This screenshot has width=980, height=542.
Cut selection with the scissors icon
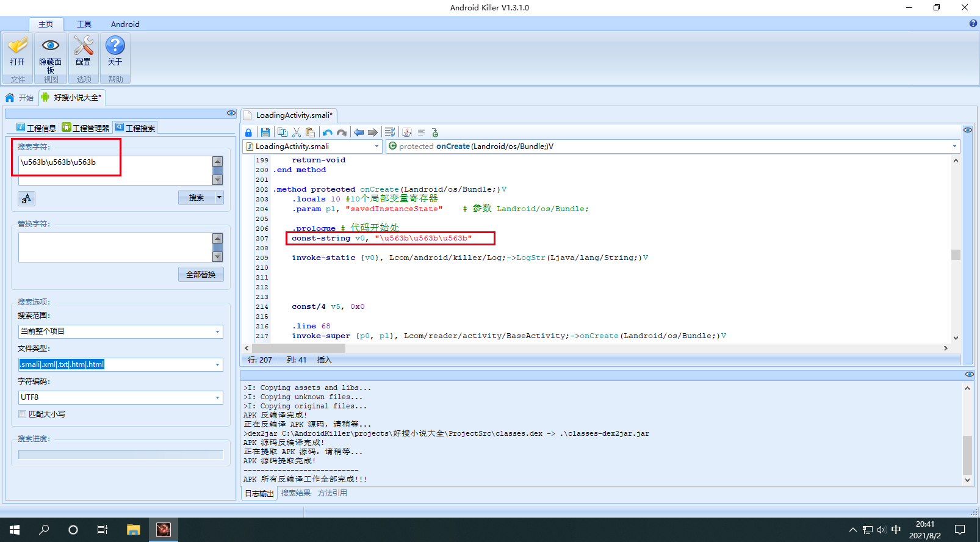pos(297,132)
